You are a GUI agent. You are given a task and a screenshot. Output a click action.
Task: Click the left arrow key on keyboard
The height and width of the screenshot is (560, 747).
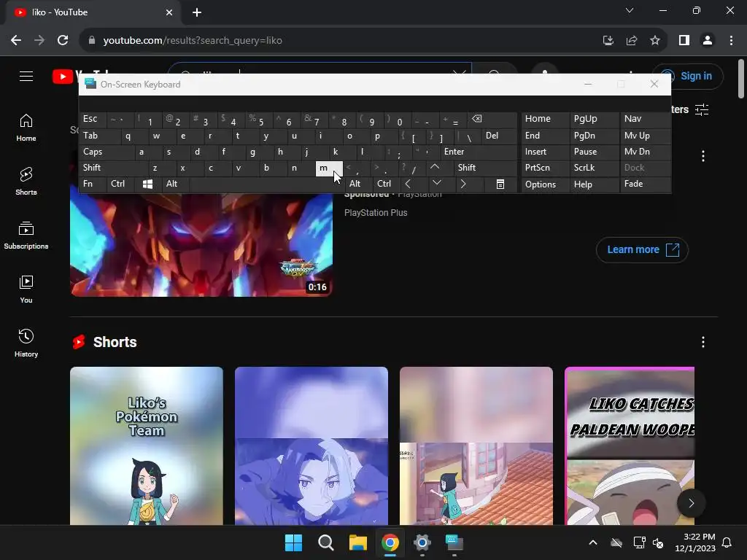point(408,184)
